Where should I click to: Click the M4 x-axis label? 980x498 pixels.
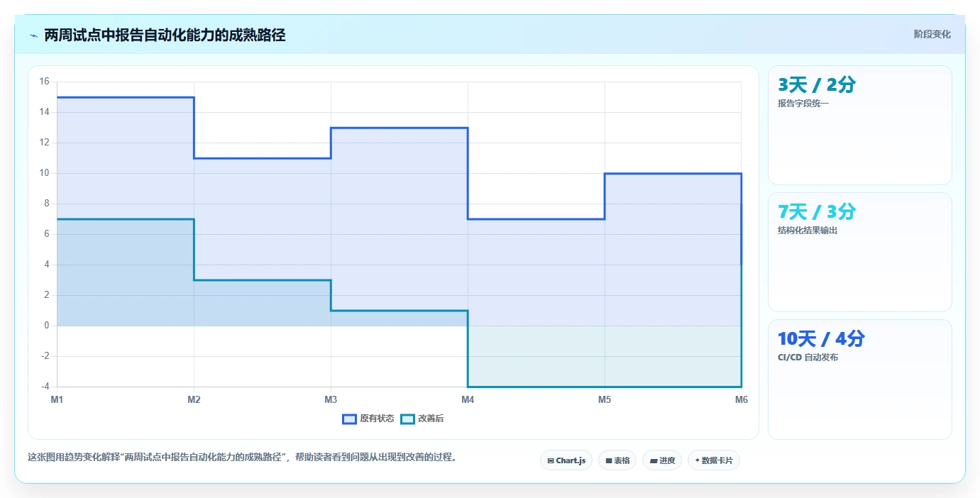tap(468, 400)
